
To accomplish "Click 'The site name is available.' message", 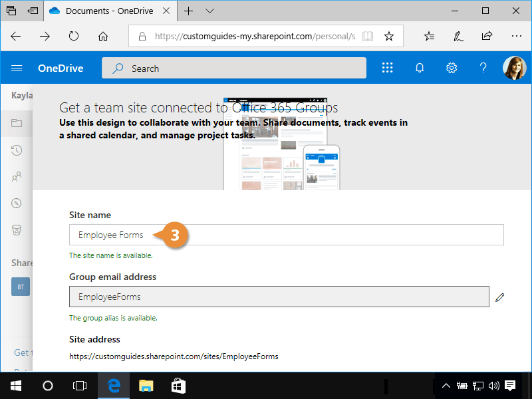I will 111,255.
